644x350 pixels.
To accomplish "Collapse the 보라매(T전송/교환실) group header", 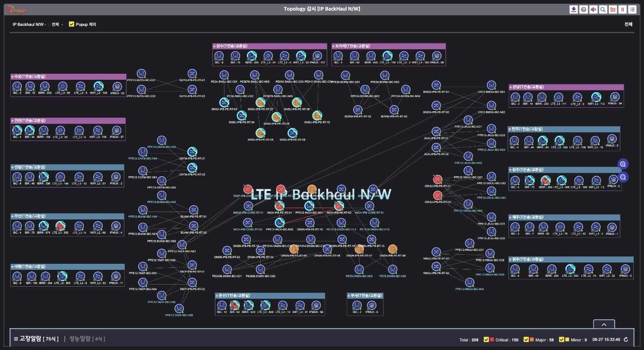I will pos(388,46).
